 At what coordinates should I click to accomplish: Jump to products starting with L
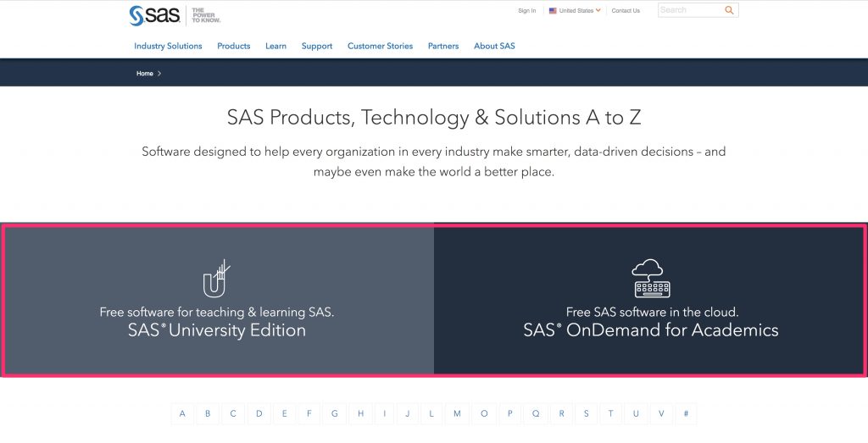431,413
